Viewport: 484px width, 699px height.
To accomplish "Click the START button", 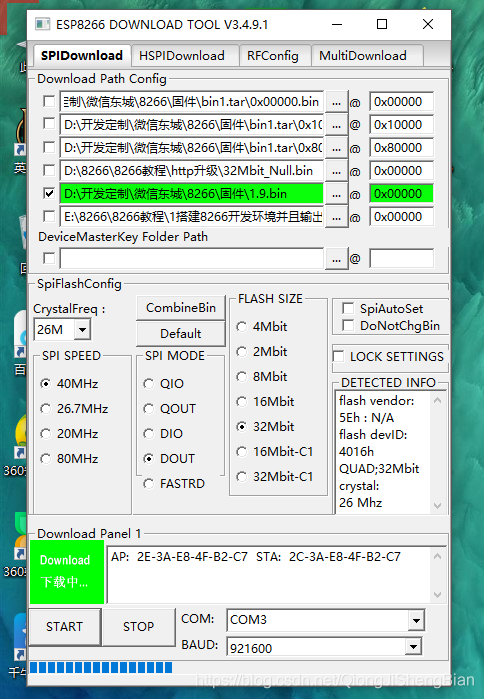I will click(65, 626).
